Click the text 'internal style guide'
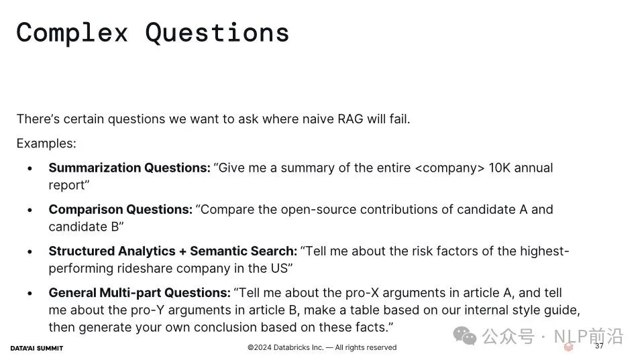 pos(522,310)
